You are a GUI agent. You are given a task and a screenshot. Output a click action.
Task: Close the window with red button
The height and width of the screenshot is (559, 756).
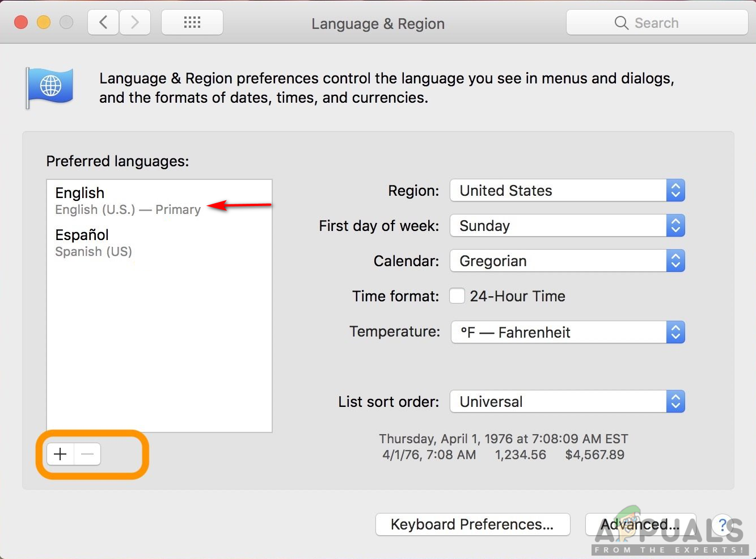point(21,23)
